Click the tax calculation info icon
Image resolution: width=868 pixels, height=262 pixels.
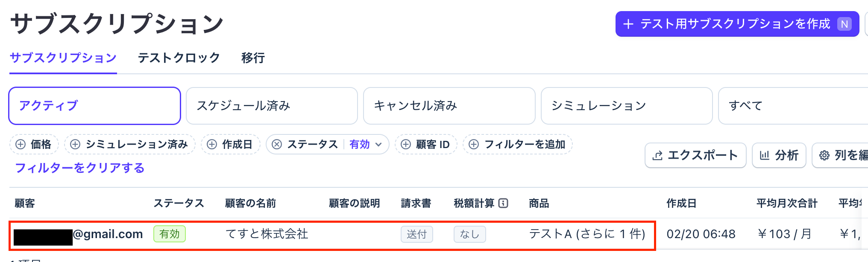pyautogui.click(x=504, y=203)
